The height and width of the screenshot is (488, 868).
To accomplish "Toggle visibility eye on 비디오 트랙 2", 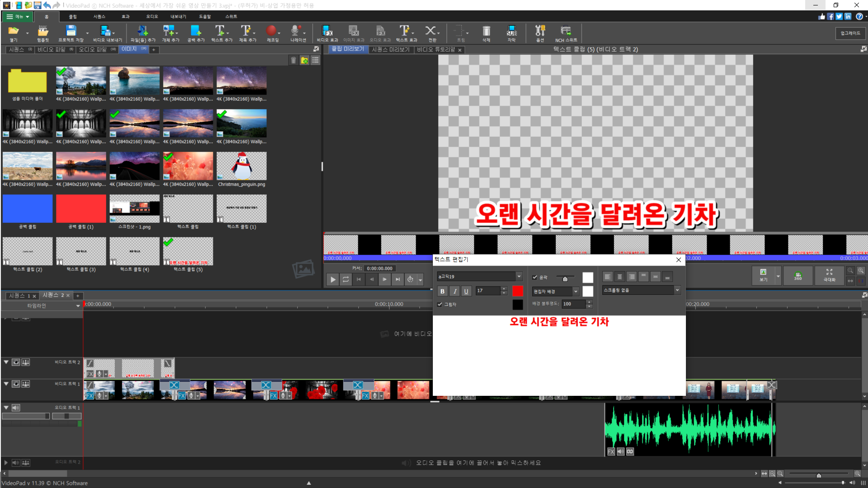I will point(16,362).
